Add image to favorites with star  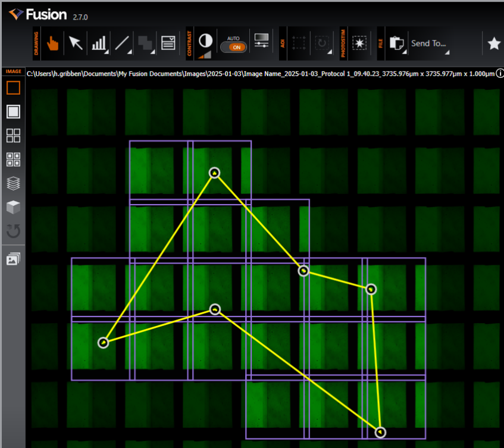[x=493, y=43]
